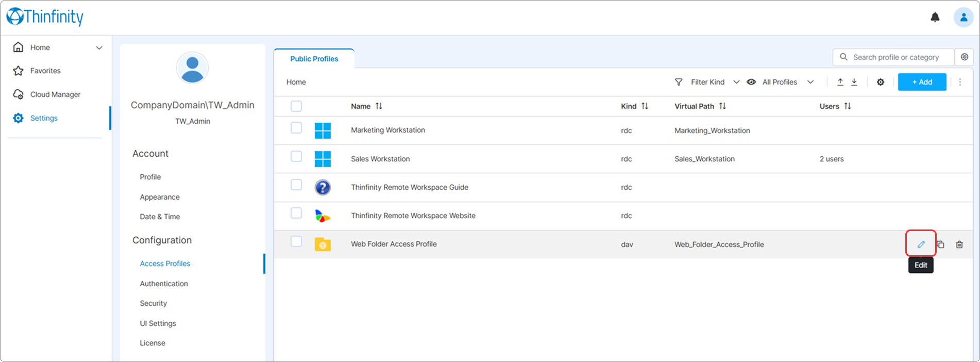Click the download arrow icon
The width and height of the screenshot is (980, 362).
tap(854, 82)
